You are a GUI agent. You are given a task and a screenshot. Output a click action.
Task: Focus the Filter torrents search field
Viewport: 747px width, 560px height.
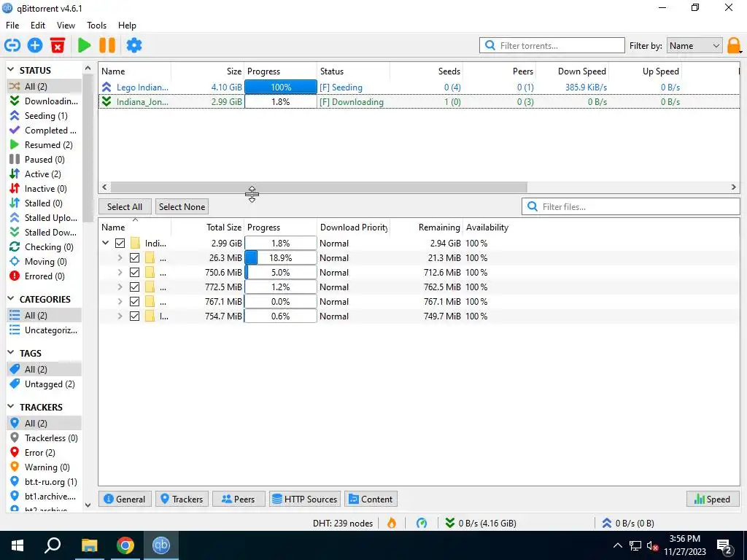552,46
